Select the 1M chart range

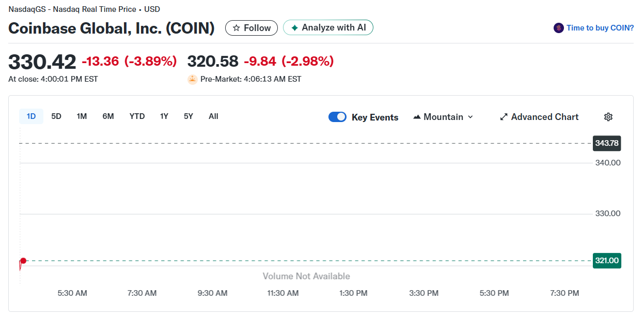tap(82, 116)
